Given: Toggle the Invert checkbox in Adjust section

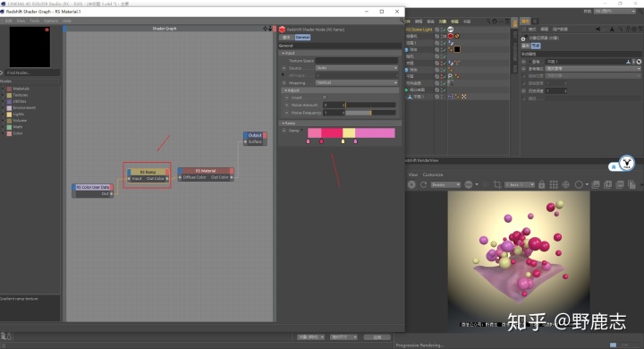Looking at the screenshot, I should [325, 98].
